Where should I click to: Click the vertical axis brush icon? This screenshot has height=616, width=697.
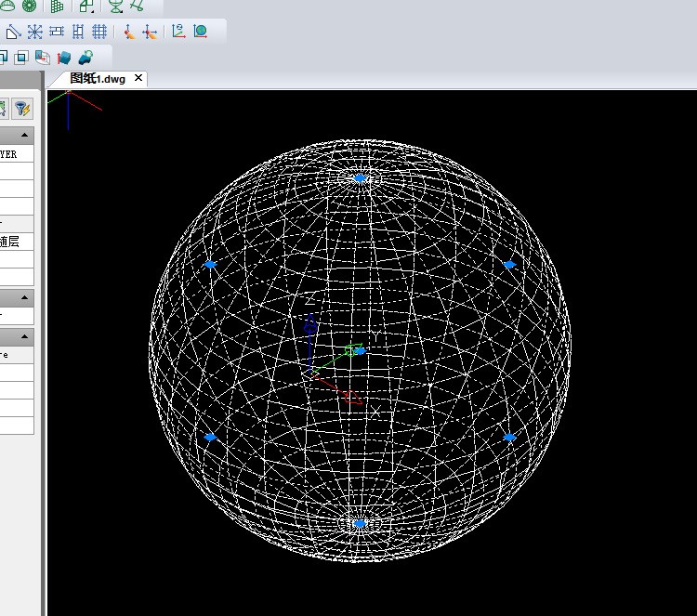pyautogui.click(x=129, y=32)
